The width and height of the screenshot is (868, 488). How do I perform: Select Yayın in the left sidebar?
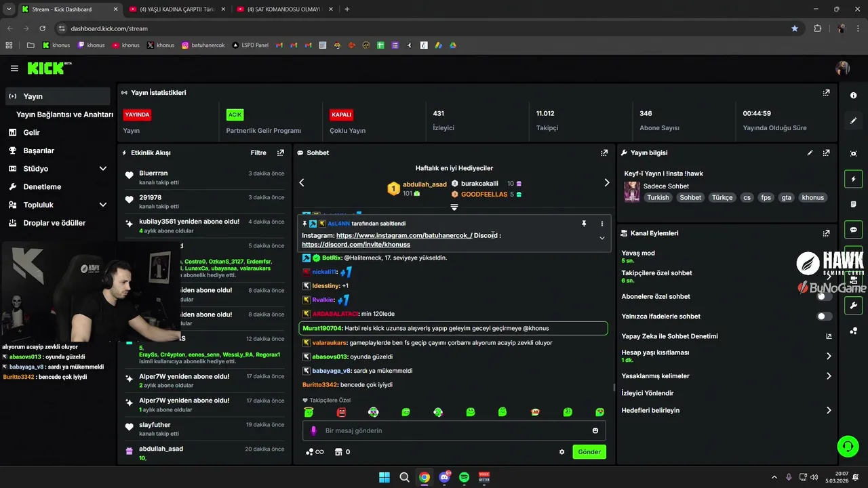58,96
